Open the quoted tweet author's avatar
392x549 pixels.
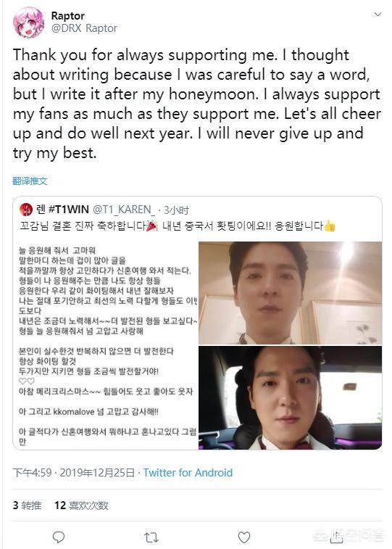tap(26, 210)
